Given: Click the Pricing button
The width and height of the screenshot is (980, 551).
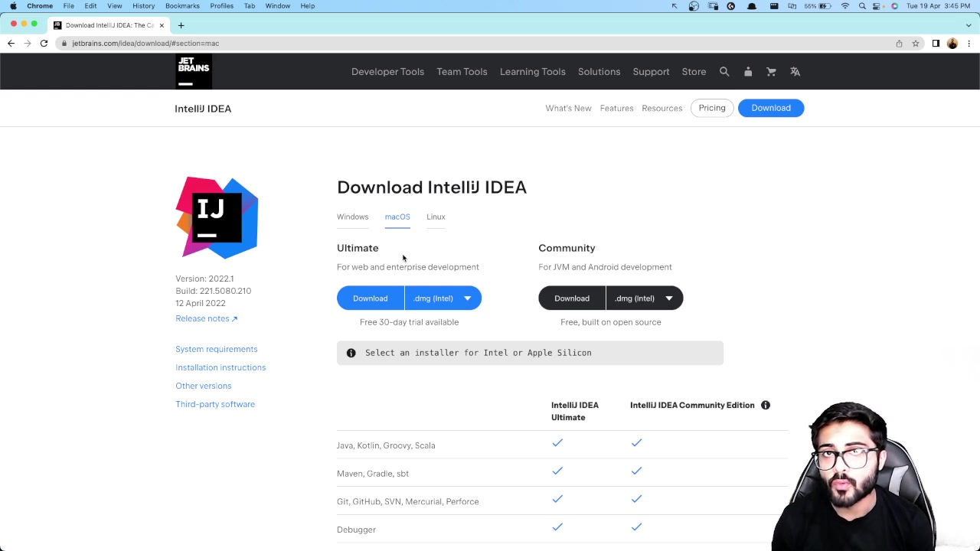Looking at the screenshot, I should pyautogui.click(x=712, y=108).
